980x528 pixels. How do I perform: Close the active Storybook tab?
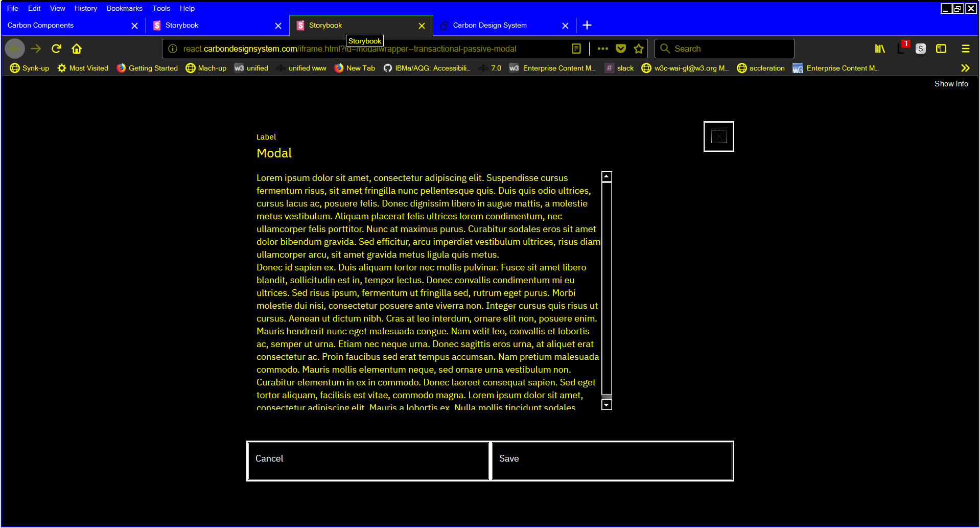coord(422,26)
